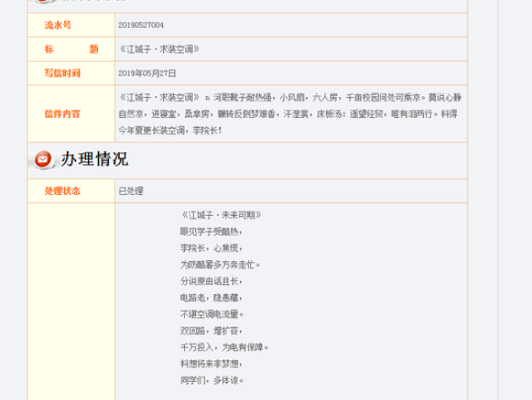Screen dimensions: 532x400
Task: Click the 办理情况 section heading
Action: coord(94,159)
